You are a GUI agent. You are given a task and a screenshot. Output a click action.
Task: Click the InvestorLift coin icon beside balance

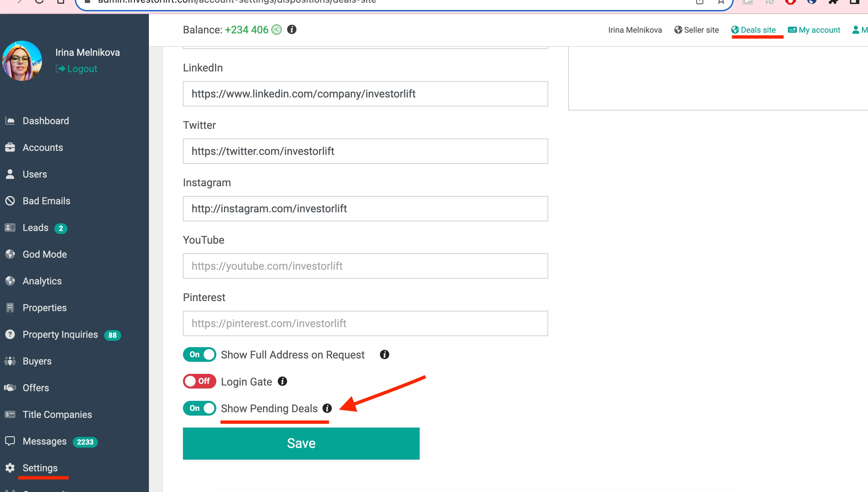[276, 30]
